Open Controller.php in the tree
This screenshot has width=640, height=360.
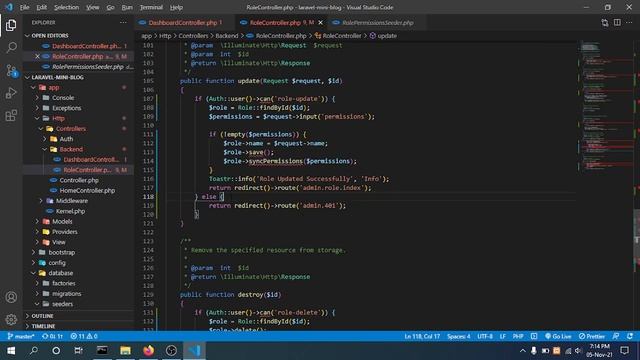[x=79, y=180]
